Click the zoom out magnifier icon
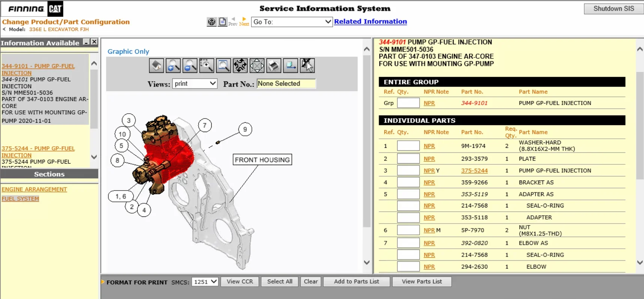 pyautogui.click(x=190, y=66)
